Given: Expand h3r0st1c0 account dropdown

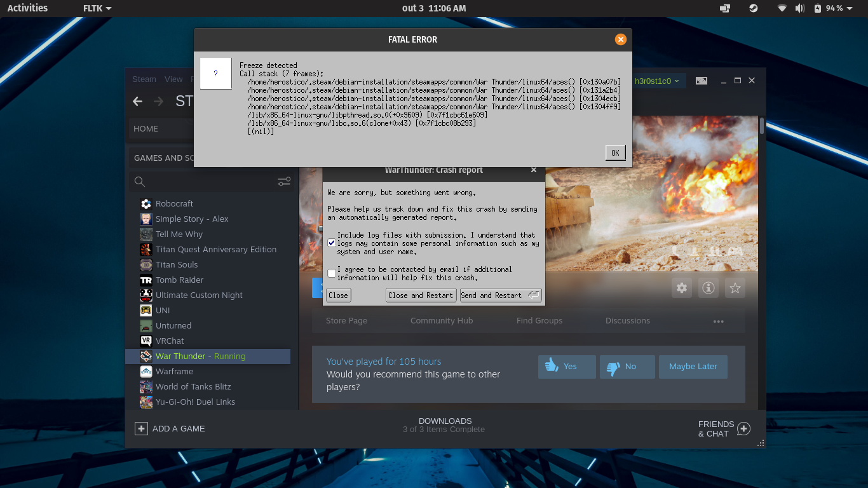Looking at the screenshot, I should coord(657,81).
